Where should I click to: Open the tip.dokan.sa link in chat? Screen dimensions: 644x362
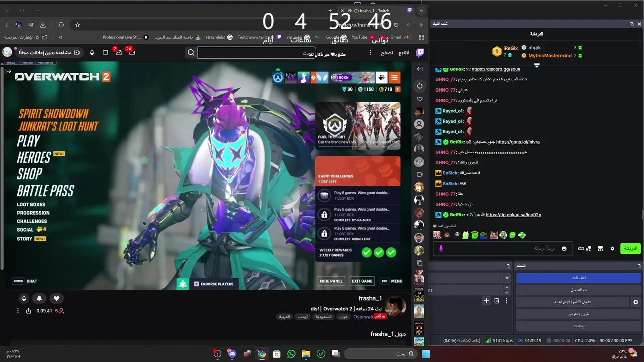[513, 215]
